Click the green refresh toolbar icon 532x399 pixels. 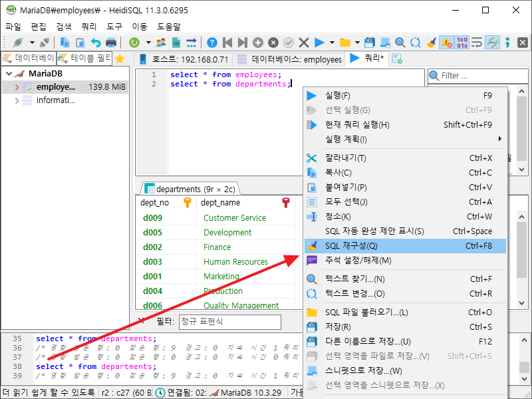click(134, 43)
